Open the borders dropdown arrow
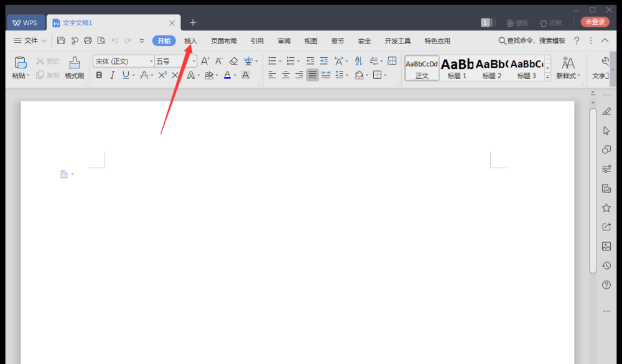Screen dimensions: 622x364 coord(385,75)
